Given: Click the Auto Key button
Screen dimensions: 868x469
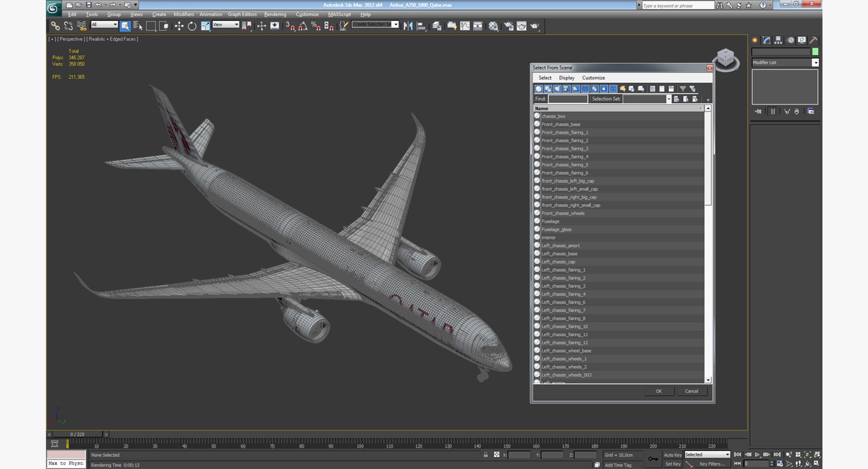Looking at the screenshot, I should pos(673,455).
